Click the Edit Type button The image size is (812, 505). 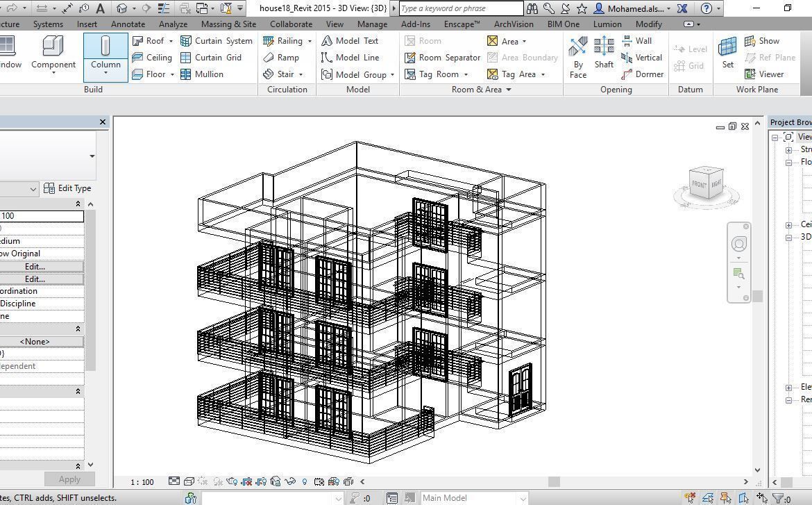(x=68, y=188)
